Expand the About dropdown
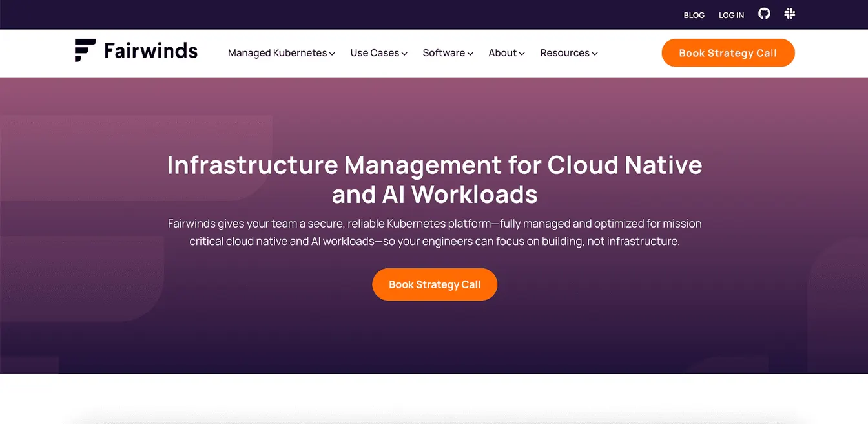Screen dimensions: 868x424 (507, 53)
